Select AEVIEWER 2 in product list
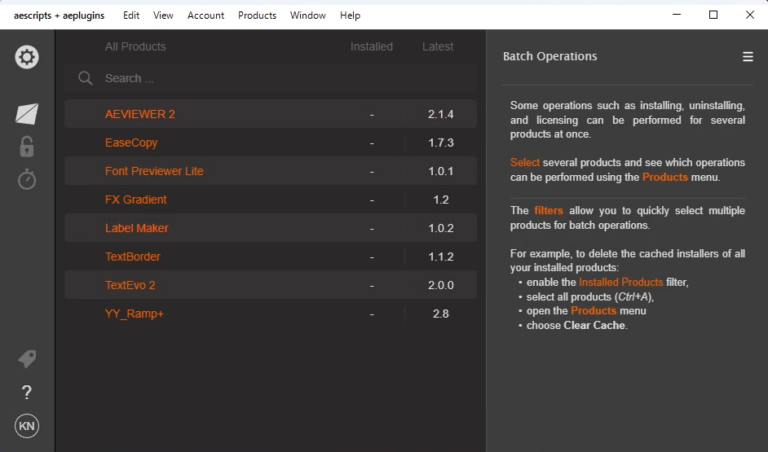Image resolution: width=768 pixels, height=452 pixels. pyautogui.click(x=140, y=114)
